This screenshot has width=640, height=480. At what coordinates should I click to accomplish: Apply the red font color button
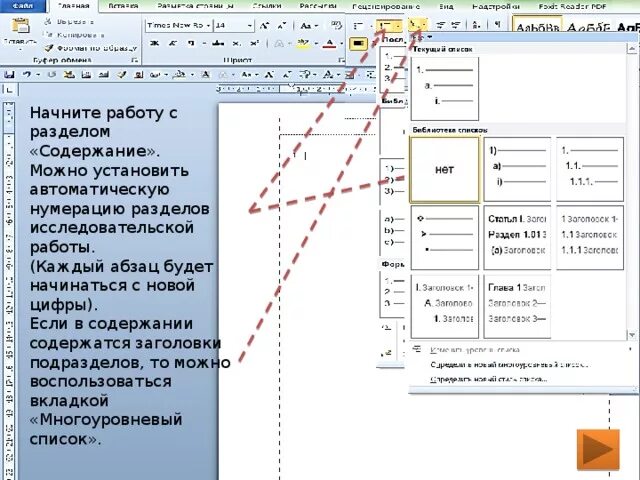click(330, 43)
